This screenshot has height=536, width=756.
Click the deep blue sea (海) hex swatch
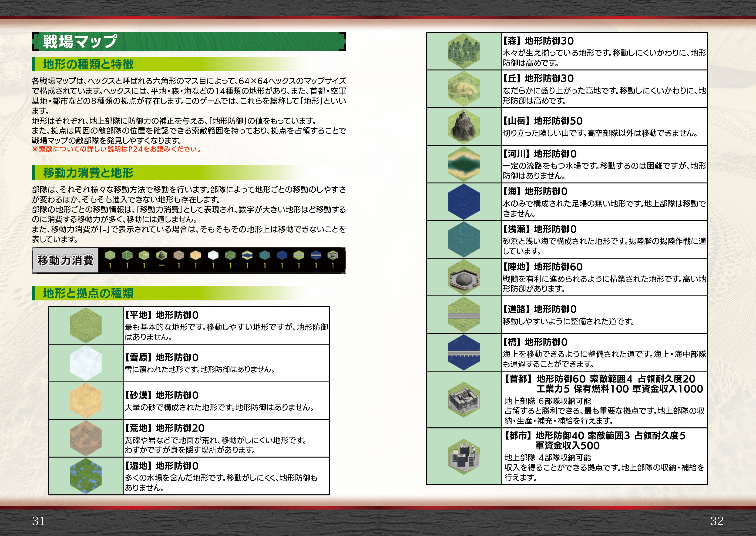(463, 202)
